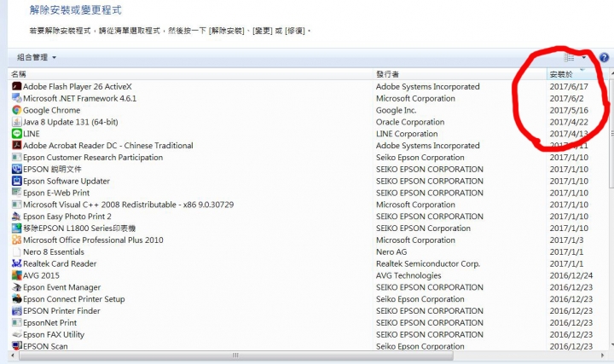Viewport: 614px width, 364px height.
Task: Click the horizontal scrollbar thumb
Action: 236,355
